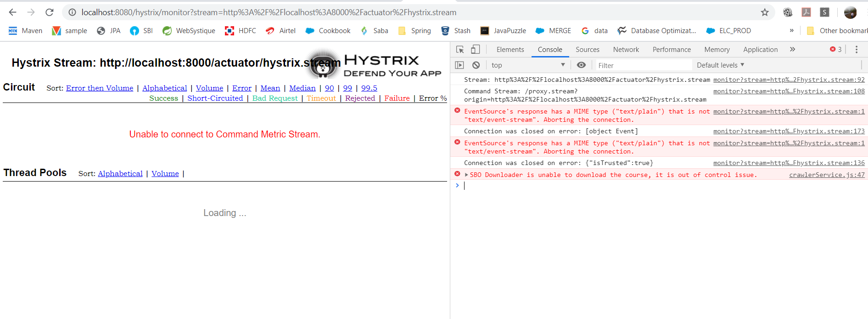The height and width of the screenshot is (319, 868).
Task: Open the JPA bookmark
Action: click(x=108, y=31)
